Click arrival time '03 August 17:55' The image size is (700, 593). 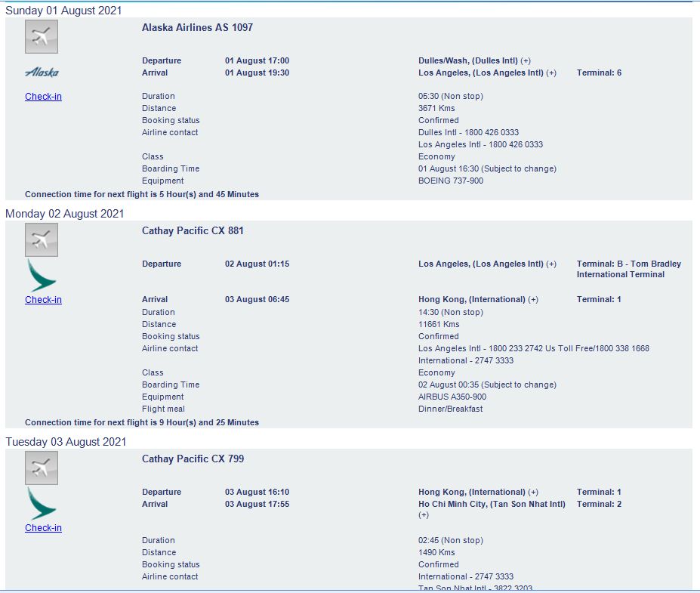click(x=257, y=504)
